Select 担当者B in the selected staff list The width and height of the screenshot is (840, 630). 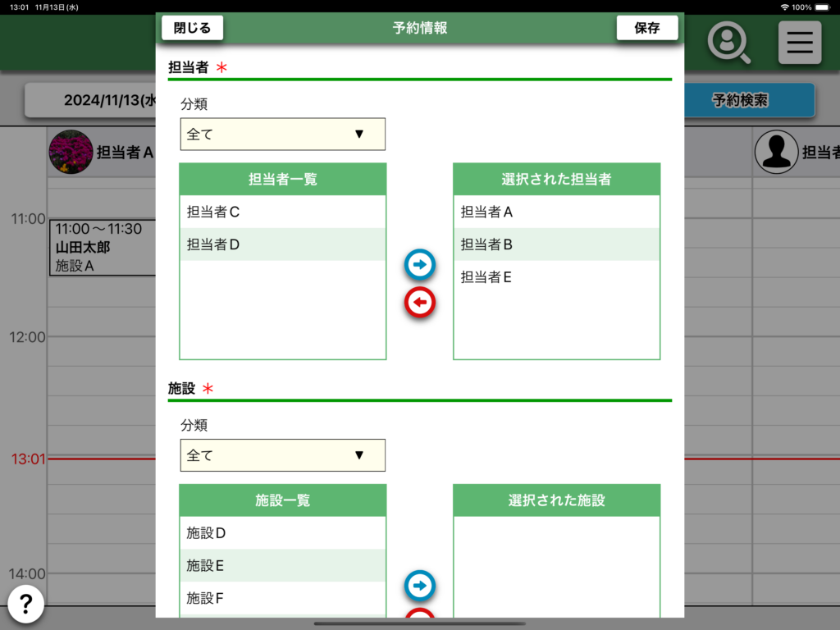click(x=556, y=244)
